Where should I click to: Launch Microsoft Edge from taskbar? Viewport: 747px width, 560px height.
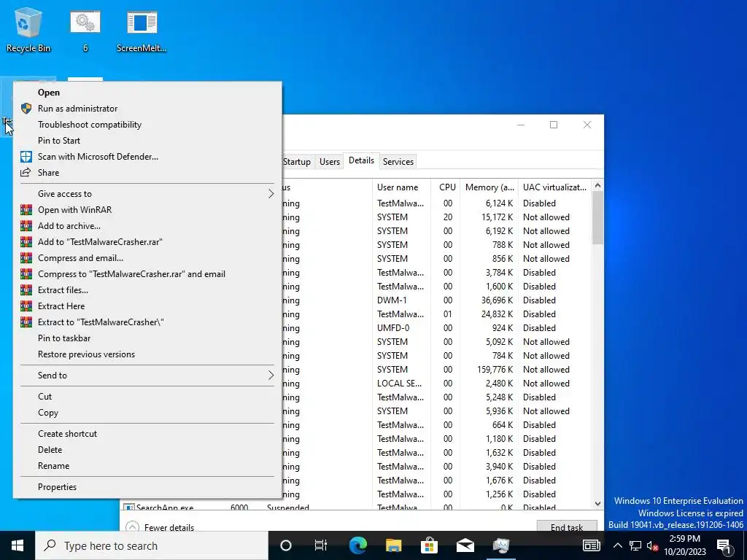[358, 545]
